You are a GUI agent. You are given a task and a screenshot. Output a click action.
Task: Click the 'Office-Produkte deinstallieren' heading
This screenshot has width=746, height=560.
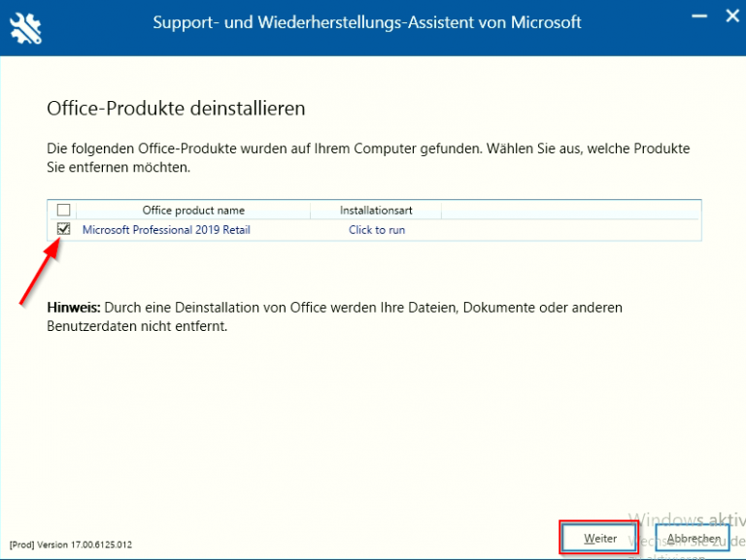176,108
